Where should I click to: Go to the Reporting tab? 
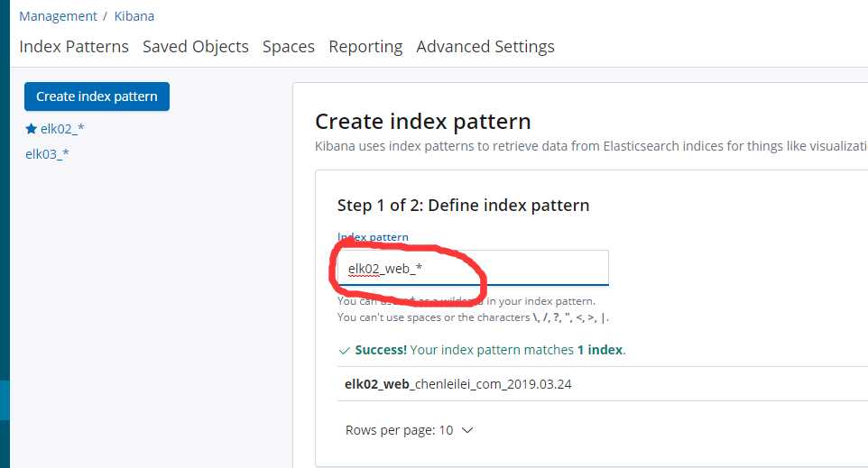point(365,47)
